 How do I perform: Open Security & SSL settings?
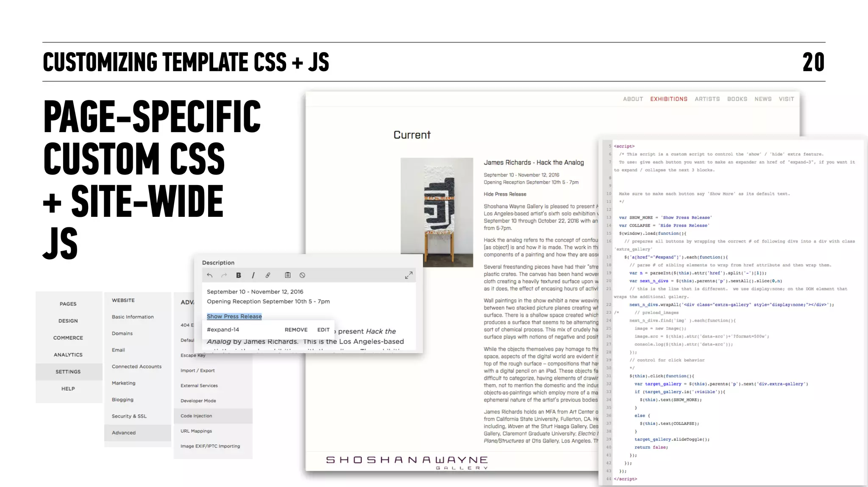pyautogui.click(x=129, y=416)
